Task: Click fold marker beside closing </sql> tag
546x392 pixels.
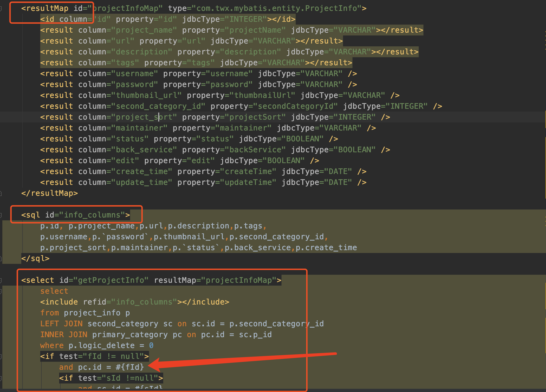Action: [1, 259]
